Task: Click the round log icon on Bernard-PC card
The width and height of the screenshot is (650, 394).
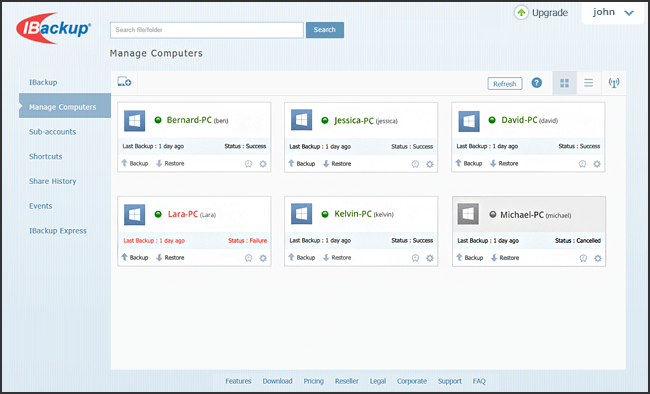Action: click(x=248, y=164)
